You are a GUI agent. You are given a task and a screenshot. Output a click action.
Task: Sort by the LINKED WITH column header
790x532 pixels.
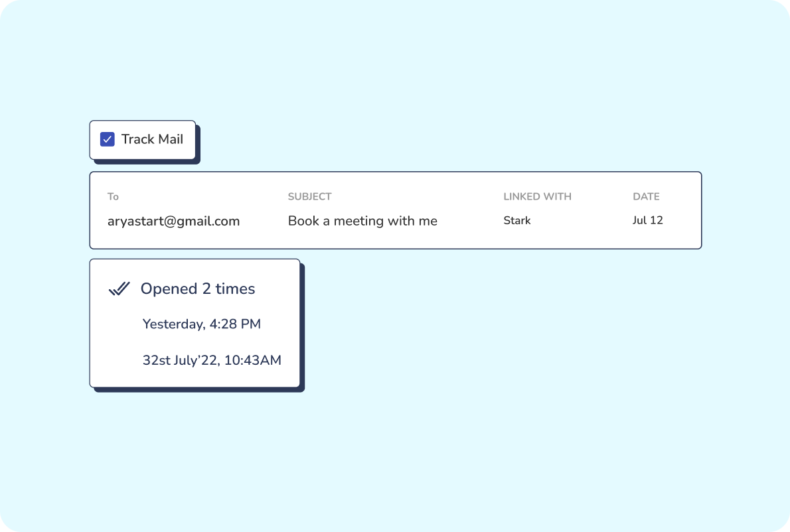pos(537,196)
